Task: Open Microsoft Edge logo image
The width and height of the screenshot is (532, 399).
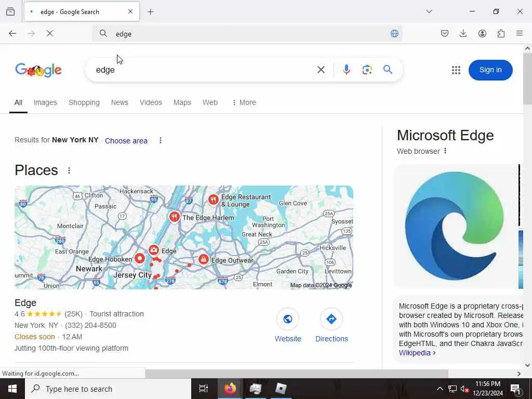Action: coord(454,227)
